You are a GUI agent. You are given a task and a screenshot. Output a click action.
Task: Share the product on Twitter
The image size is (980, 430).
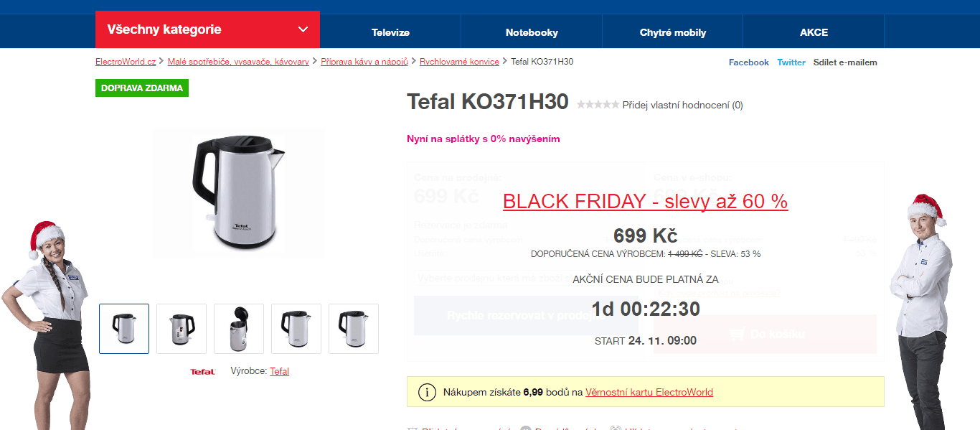(x=791, y=62)
